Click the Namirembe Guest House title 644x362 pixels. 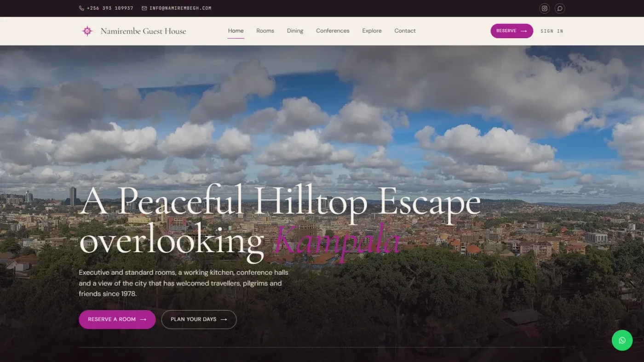(144, 31)
